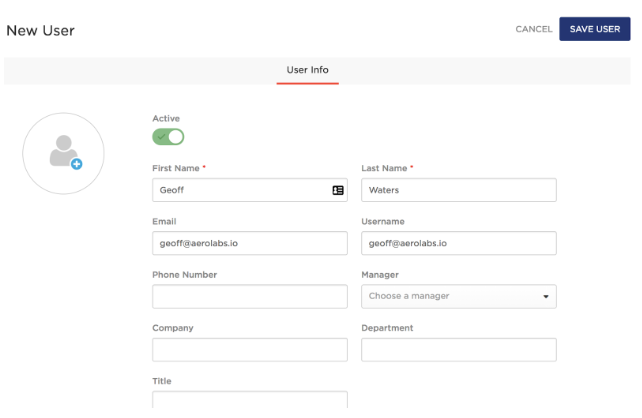Open the Choose a manager dropdown
The height and width of the screenshot is (418, 642).
459,296
